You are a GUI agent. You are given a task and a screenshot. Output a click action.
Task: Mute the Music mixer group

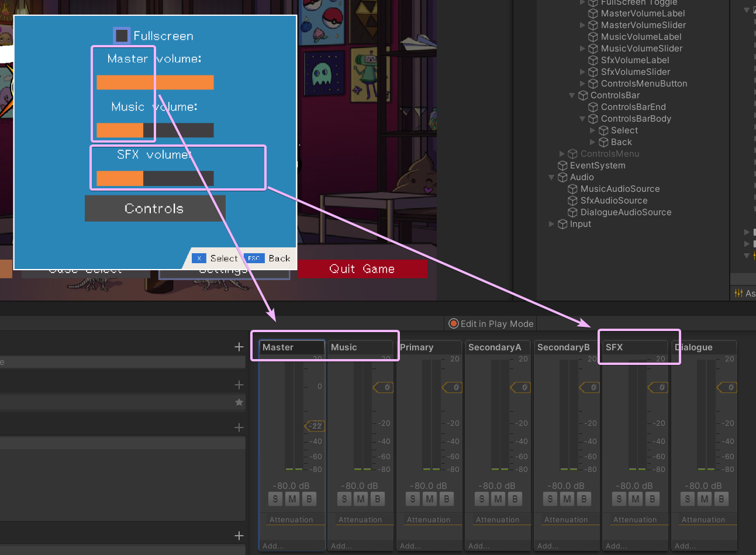pos(360,499)
